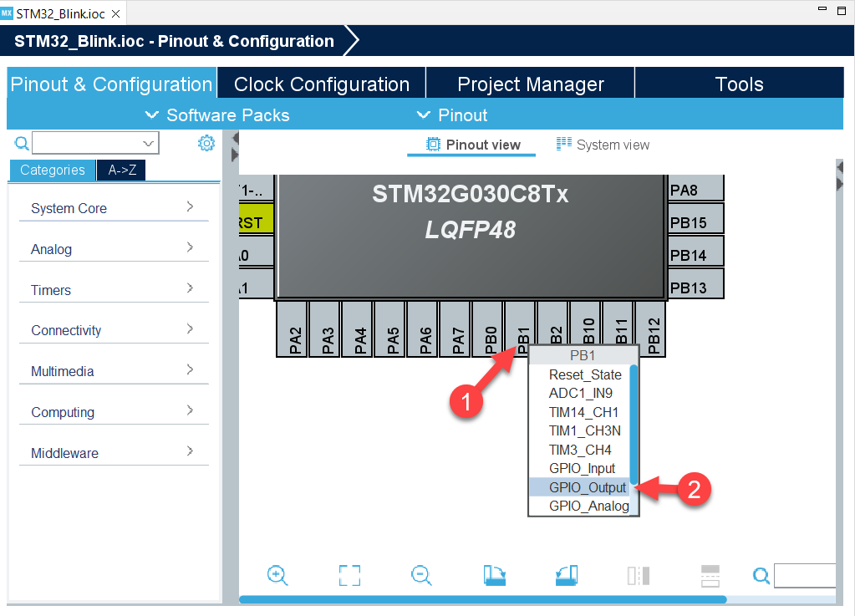855x616 pixels.
Task: Click pin PA5 on the chip
Action: tap(389, 330)
